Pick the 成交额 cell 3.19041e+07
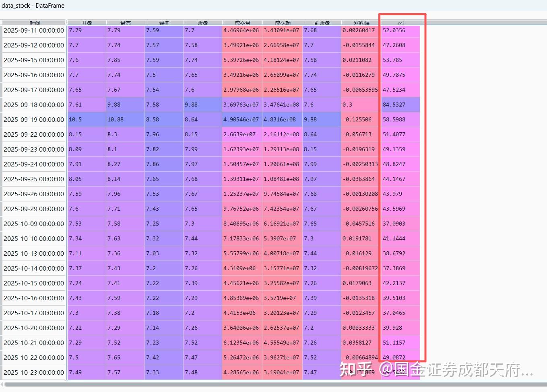547x392 pixels. (x=282, y=373)
